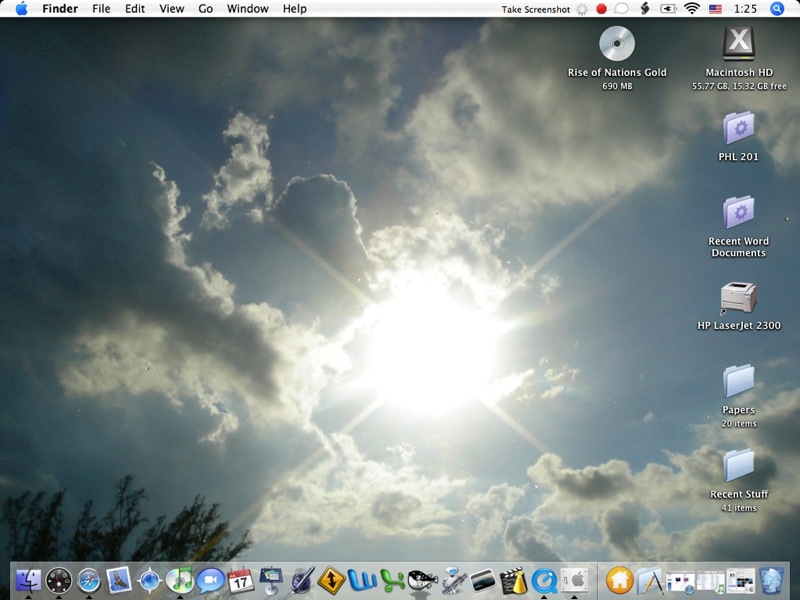The image size is (800, 600).
Task: Launch Keynote from the Dock
Action: [271, 580]
